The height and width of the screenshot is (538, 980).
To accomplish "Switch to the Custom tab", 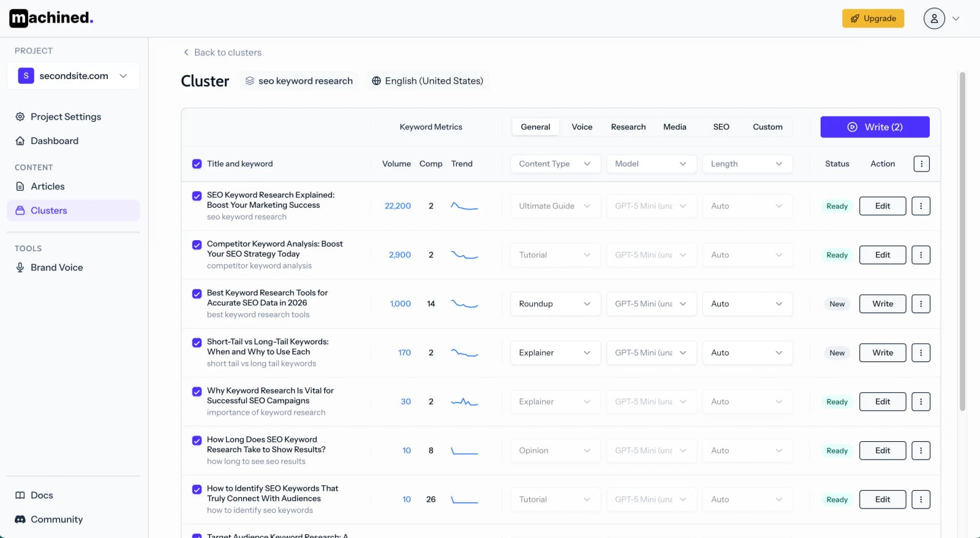I will point(767,127).
